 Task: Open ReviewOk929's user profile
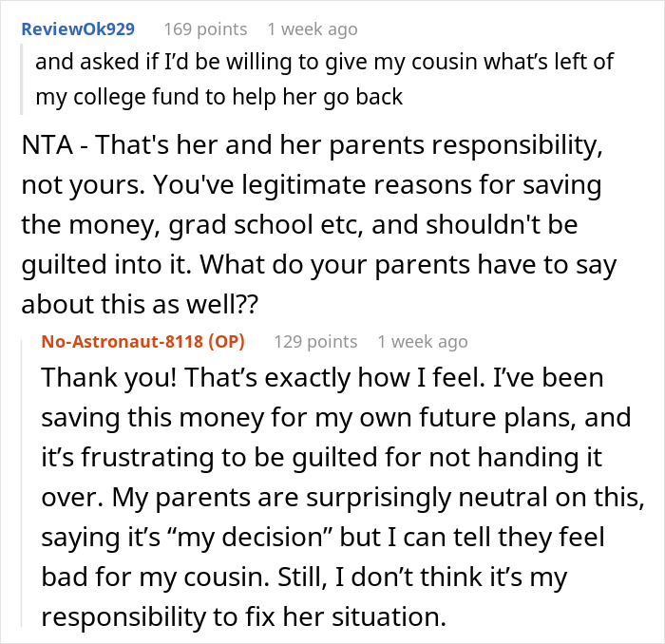(x=78, y=29)
